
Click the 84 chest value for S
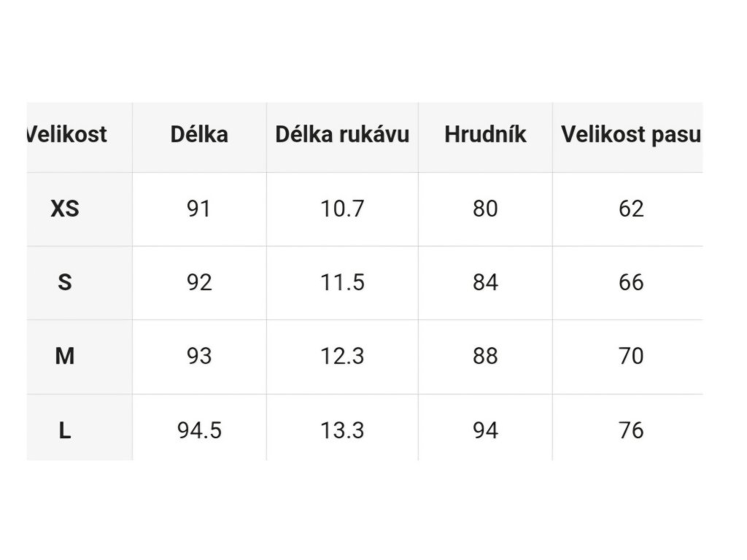click(485, 282)
